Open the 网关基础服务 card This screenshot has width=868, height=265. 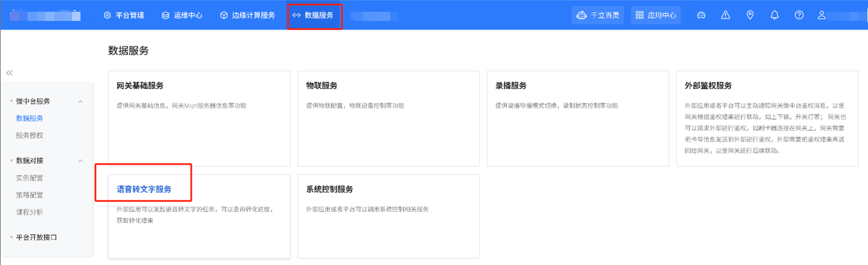(199, 118)
